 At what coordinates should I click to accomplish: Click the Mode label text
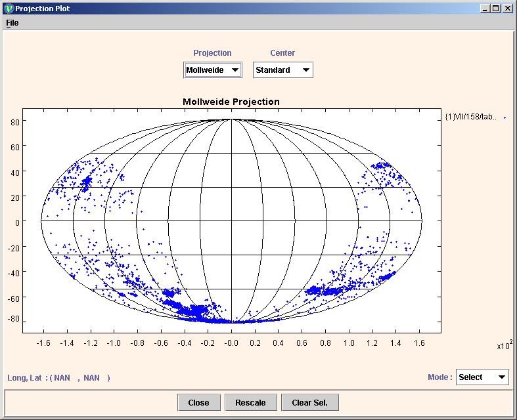pyautogui.click(x=439, y=377)
